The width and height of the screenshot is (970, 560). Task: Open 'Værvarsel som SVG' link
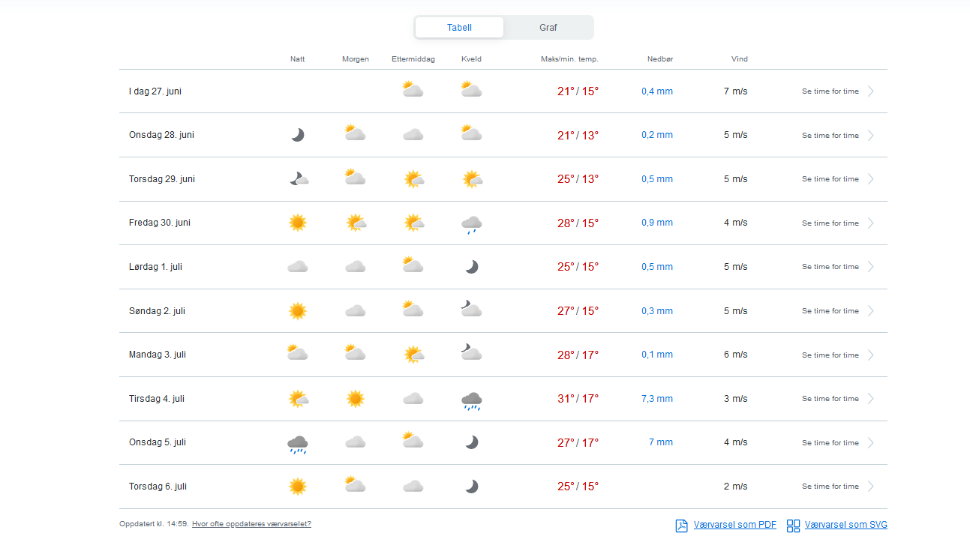(845, 525)
